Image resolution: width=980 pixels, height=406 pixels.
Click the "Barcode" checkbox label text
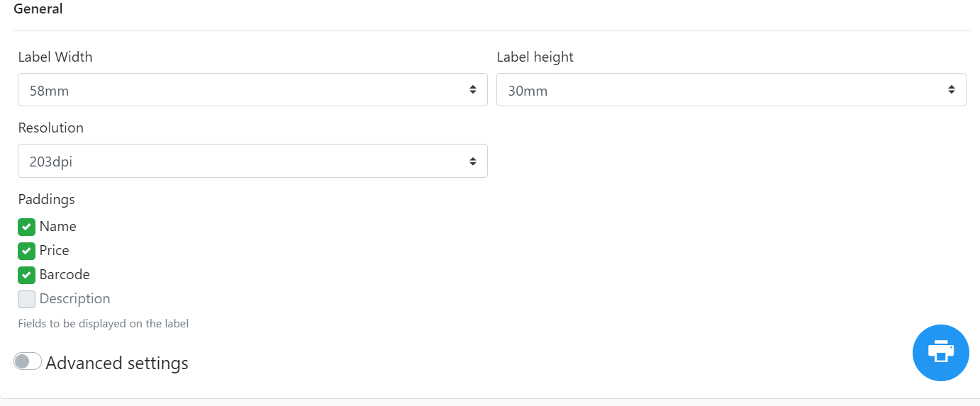coord(65,275)
